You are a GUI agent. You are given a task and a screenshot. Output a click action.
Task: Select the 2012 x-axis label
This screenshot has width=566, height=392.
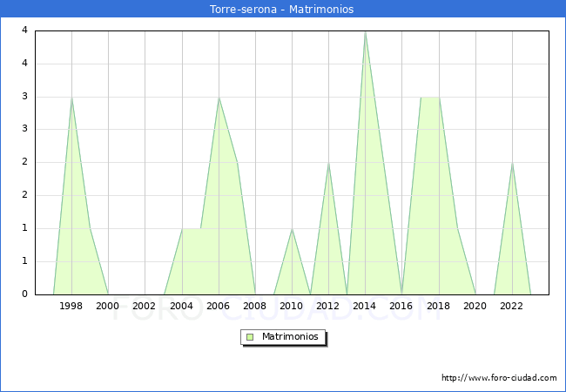click(x=327, y=306)
